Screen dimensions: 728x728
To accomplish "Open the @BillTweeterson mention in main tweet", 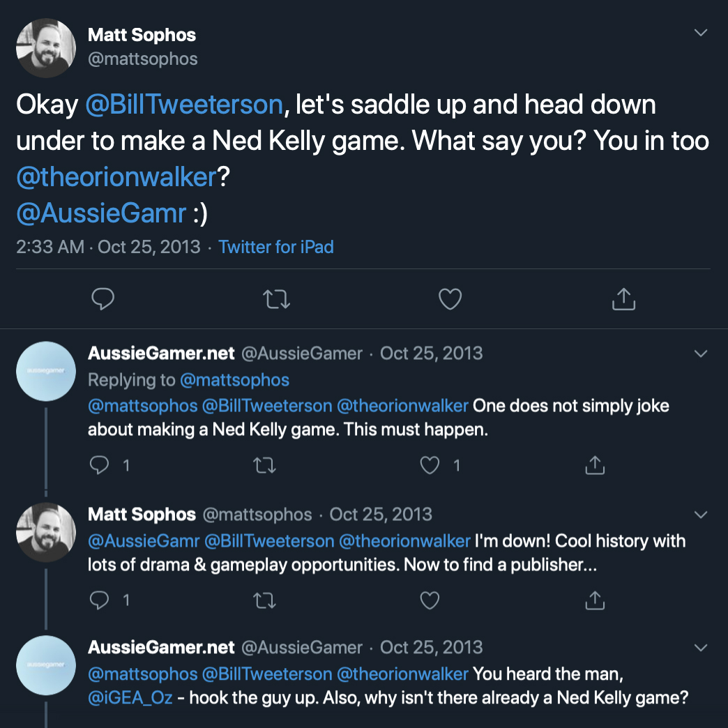I will point(184,105).
